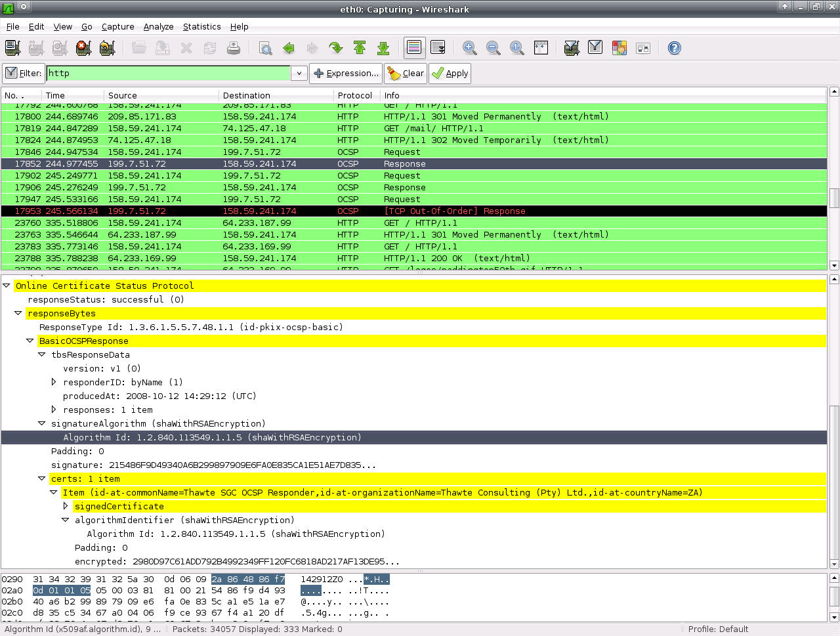This screenshot has width=840, height=636.
Task: Collapse the BasicOCSPResponse tree node
Action: (x=30, y=341)
